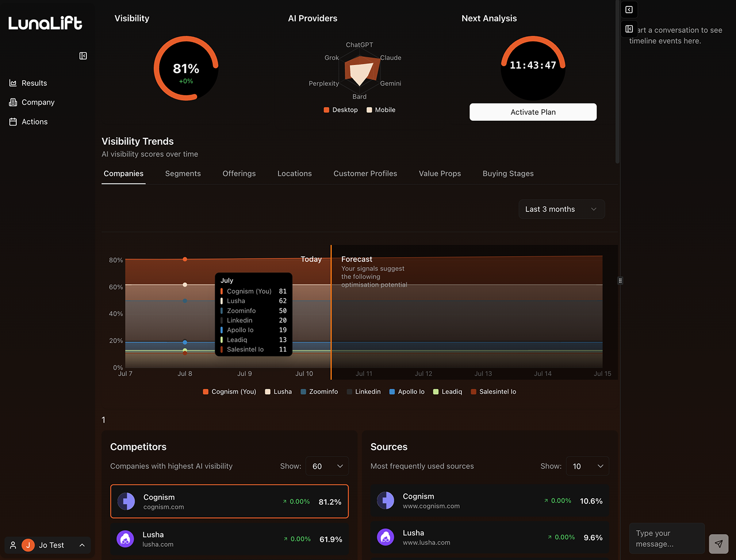Toggle Apollo Io series in chart legend
736x560 pixels.
coord(407,392)
